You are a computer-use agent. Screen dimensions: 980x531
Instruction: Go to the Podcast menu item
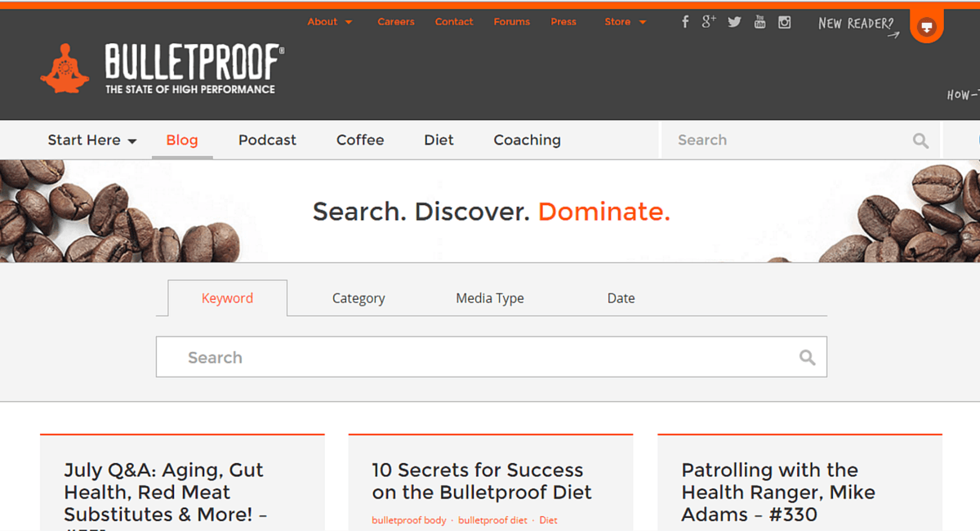(x=267, y=140)
